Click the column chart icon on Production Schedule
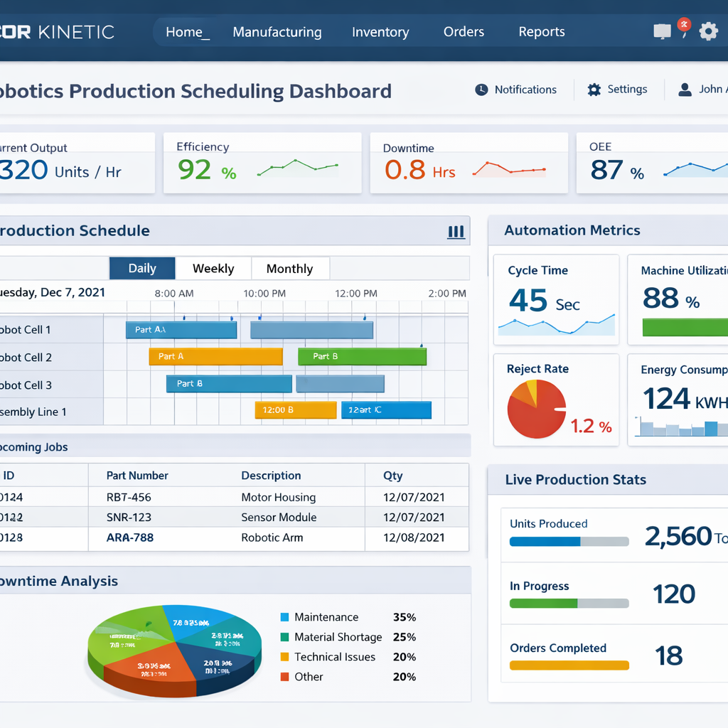Viewport: 728px width, 728px height. (456, 230)
